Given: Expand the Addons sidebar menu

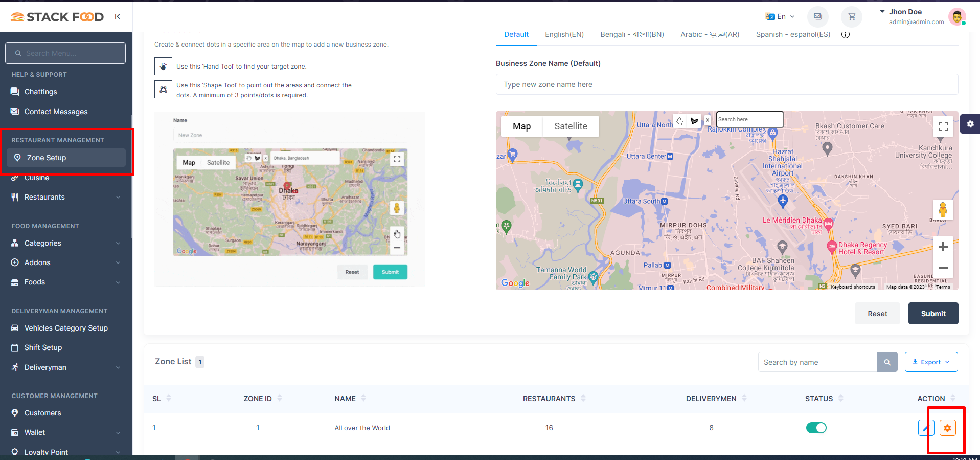Looking at the screenshot, I should point(66,262).
